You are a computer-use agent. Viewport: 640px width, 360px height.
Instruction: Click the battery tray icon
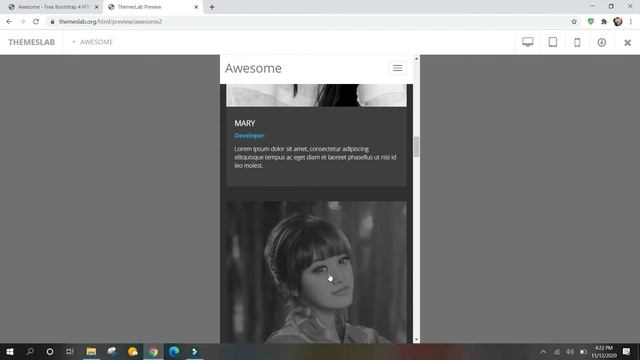click(x=583, y=351)
